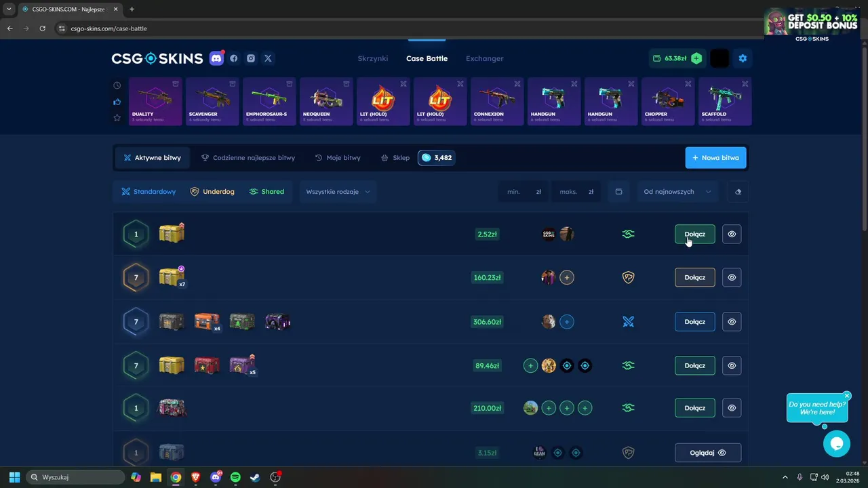Watch the 3.15zł battle with Oglądaj
Viewport: 868px width, 488px height.
(x=708, y=453)
